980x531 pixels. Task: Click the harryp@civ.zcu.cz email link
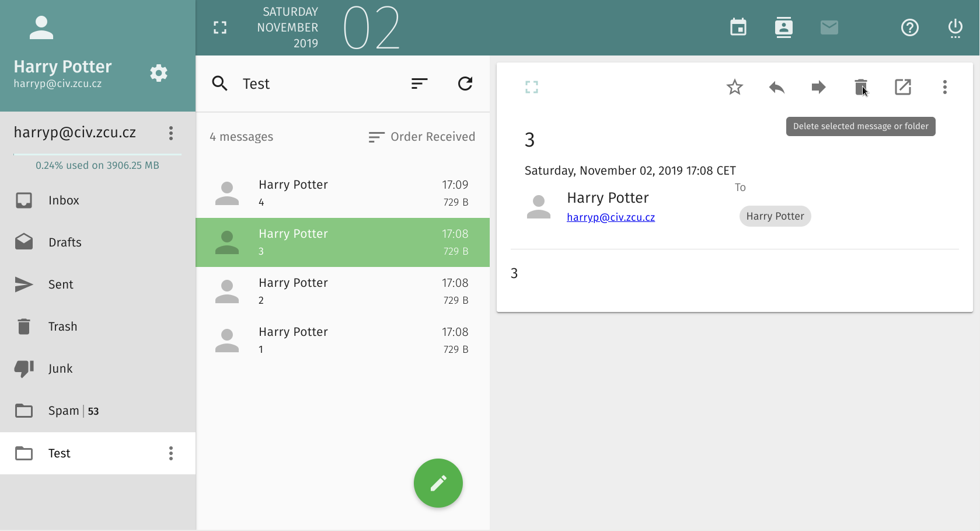pyautogui.click(x=611, y=217)
